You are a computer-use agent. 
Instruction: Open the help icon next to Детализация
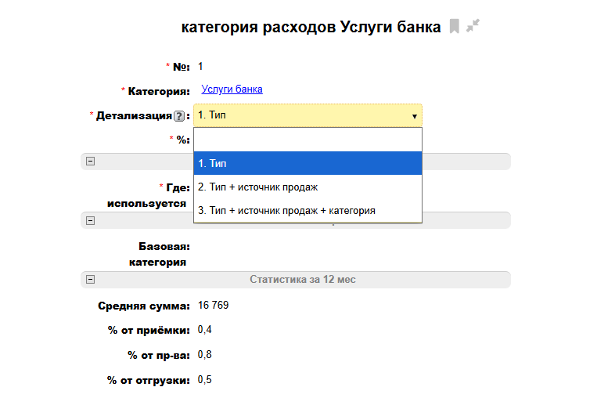179,116
